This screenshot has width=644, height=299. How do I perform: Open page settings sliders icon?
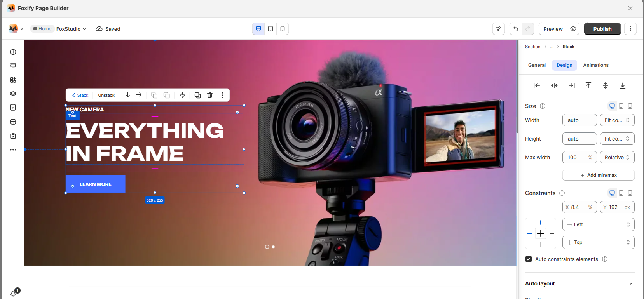coord(499,29)
